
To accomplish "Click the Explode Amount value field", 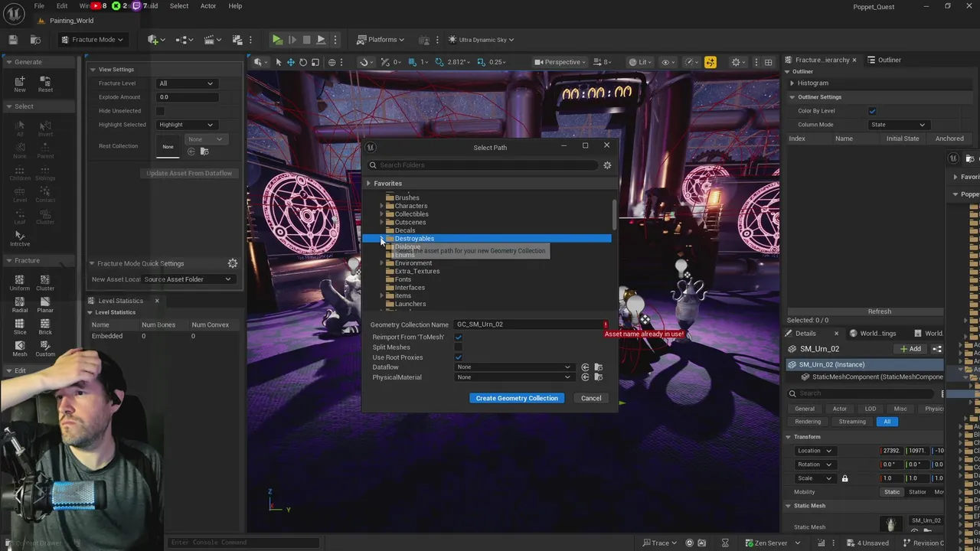I will (x=188, y=97).
